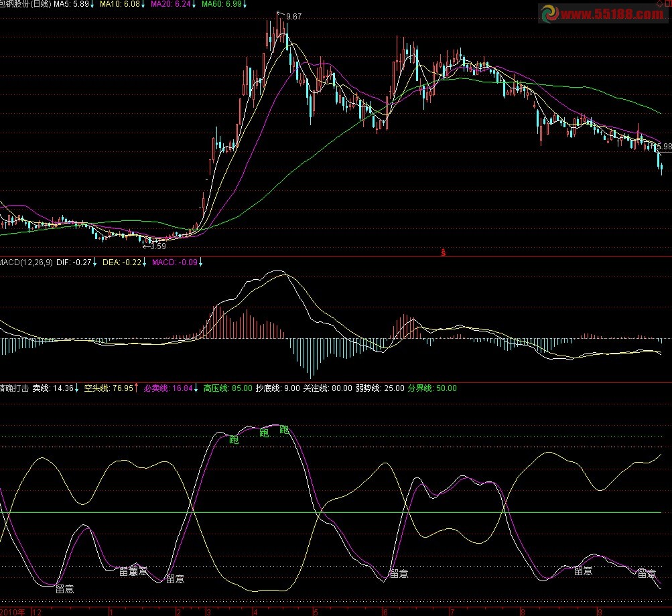Select the MACD(12,26,9) indicator label
The width and height of the screenshot is (672, 616).
(26, 262)
